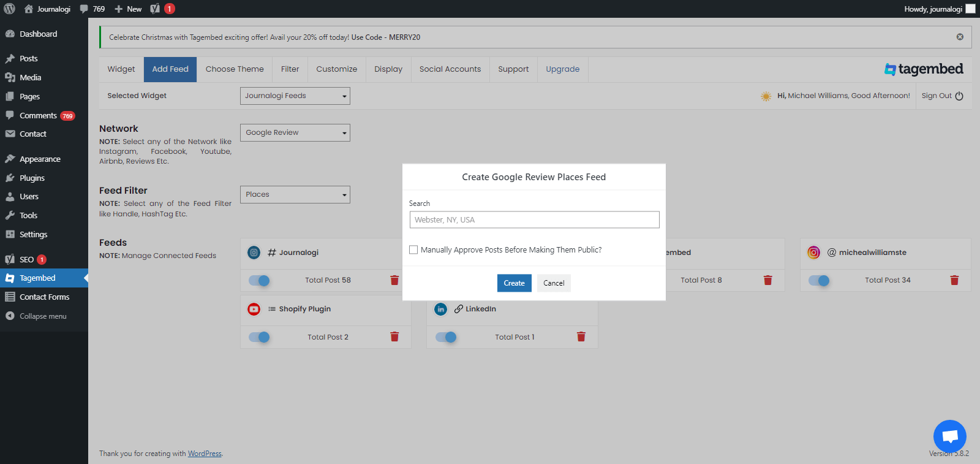Click the YouTube icon beside Shopify Plugin
The width and height of the screenshot is (980, 464).
pyautogui.click(x=254, y=309)
